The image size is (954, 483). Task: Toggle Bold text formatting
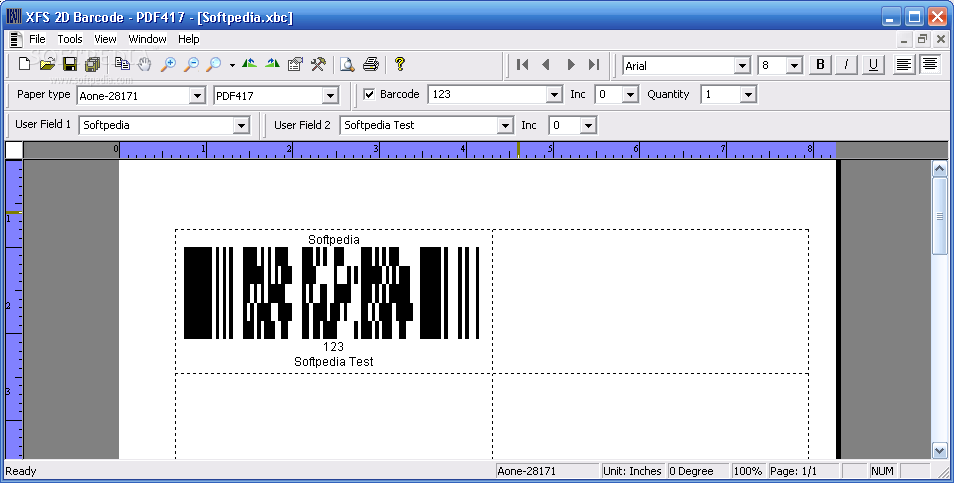click(x=820, y=64)
